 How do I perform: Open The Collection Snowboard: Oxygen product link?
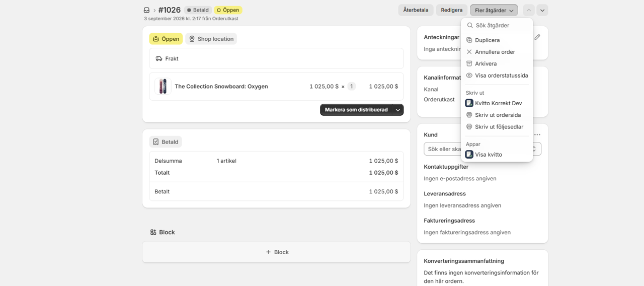point(221,86)
